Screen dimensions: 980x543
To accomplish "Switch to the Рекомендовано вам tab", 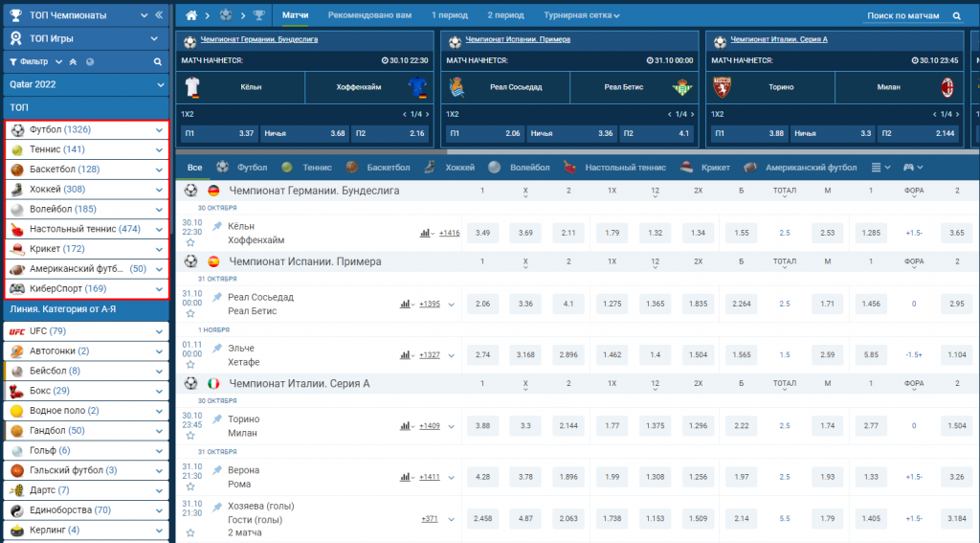I will 368,16.
